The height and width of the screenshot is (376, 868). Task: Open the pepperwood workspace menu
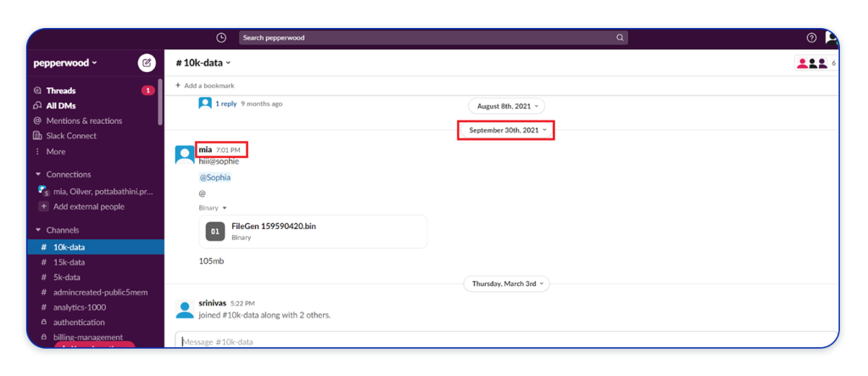coord(65,63)
